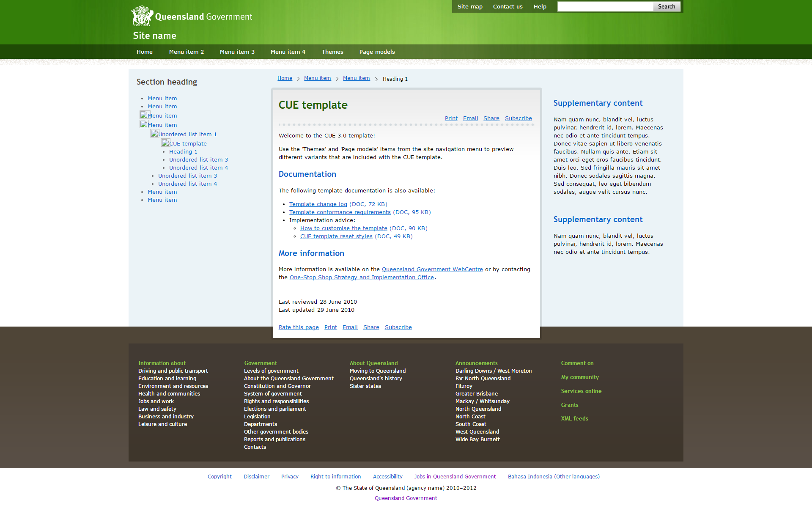Click icon next to Unordered list item 1
This screenshot has width=812, height=511.
pyautogui.click(x=155, y=134)
